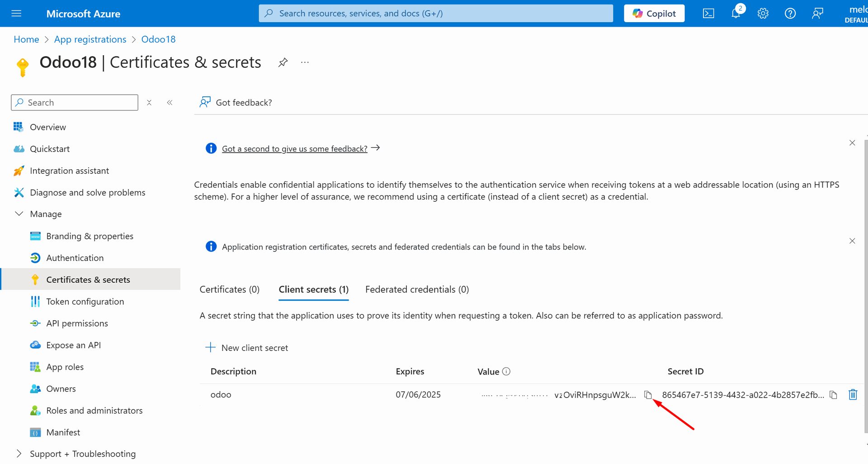Select the odoo description cell
The height and width of the screenshot is (464, 868).
(x=221, y=395)
